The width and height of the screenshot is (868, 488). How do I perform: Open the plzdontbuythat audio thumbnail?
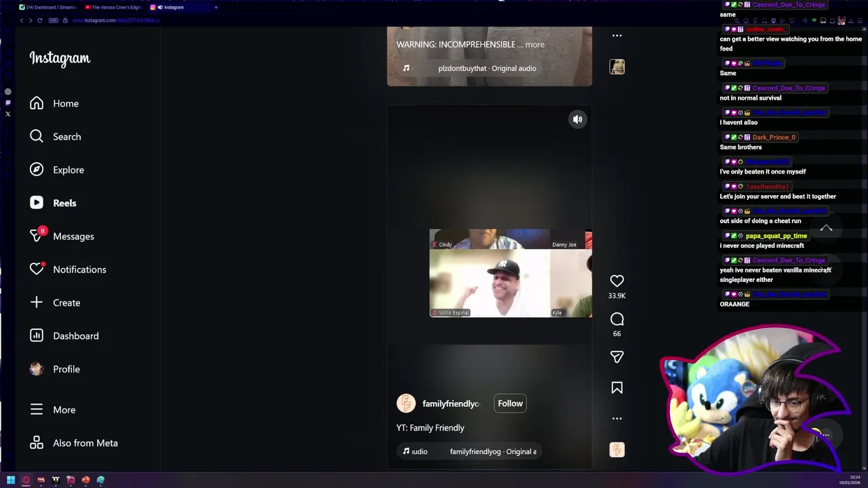[616, 66]
